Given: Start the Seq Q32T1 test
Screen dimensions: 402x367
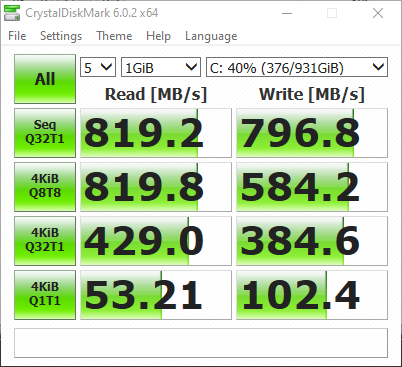Looking at the screenshot, I should coord(45,133).
